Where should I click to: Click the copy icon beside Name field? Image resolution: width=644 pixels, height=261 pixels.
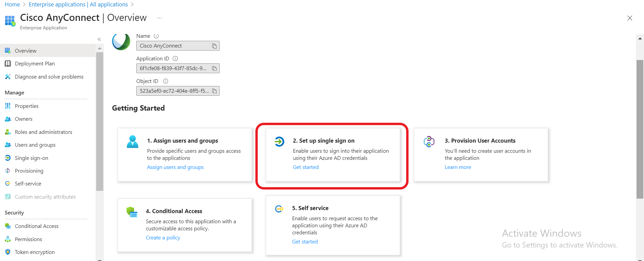pyautogui.click(x=214, y=46)
